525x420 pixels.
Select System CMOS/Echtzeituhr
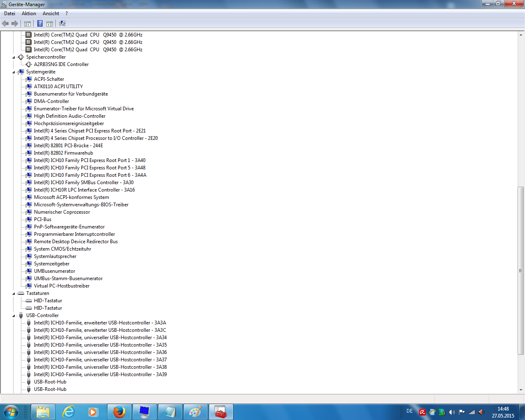[62, 249]
